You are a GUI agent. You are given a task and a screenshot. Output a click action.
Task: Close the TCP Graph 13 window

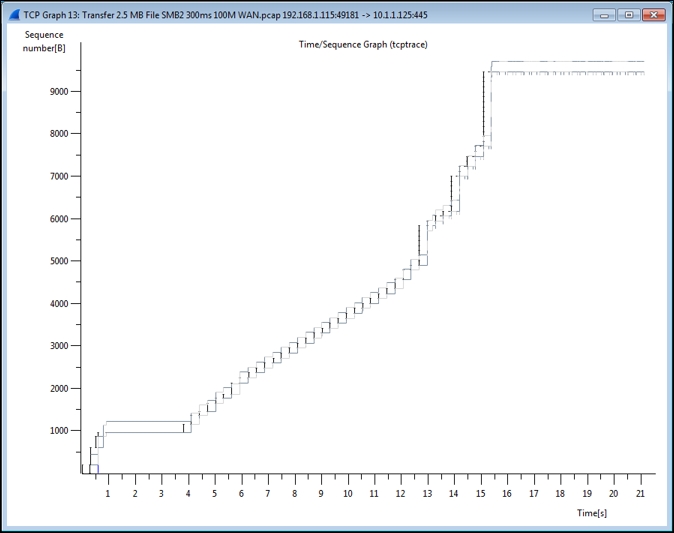[653, 15]
